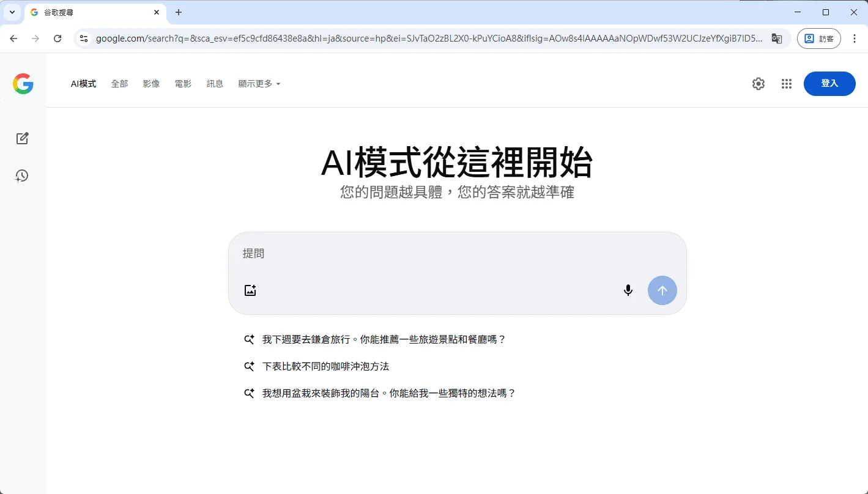Open the Google apps grid
868x494 pixels.
tap(786, 84)
